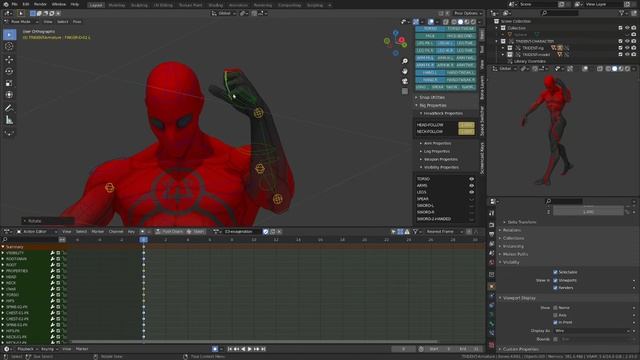This screenshot has height=360, width=640.
Task: Open the File menu
Action: click(15, 4)
